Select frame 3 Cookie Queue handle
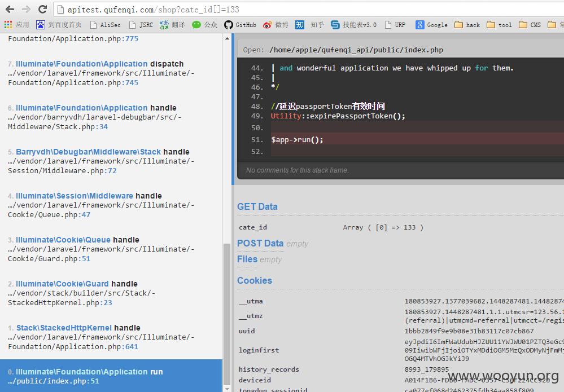This screenshot has width=564, height=392. point(111,249)
